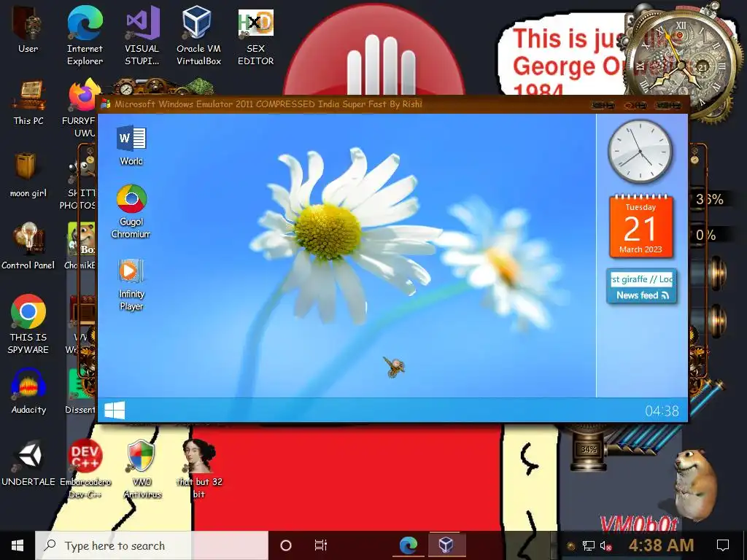
Task: Click the Windows Start button on taskbar
Action: [x=18, y=545]
